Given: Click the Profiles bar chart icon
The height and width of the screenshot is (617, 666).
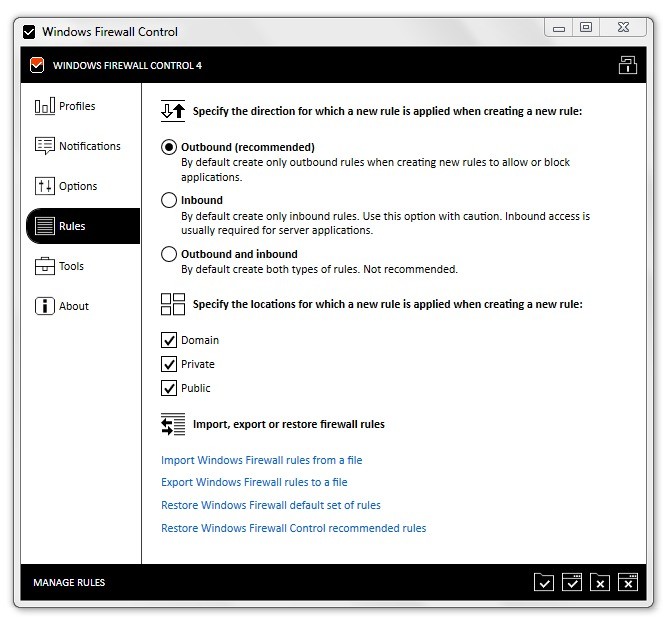Looking at the screenshot, I should pos(45,106).
